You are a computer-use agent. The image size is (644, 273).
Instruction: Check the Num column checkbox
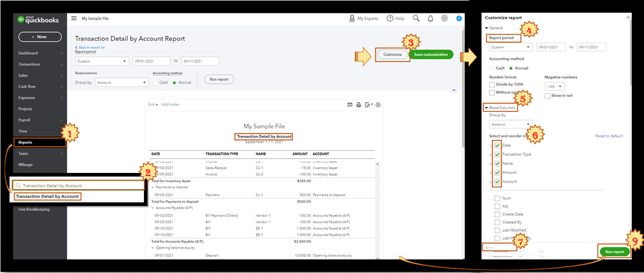[x=498, y=198]
